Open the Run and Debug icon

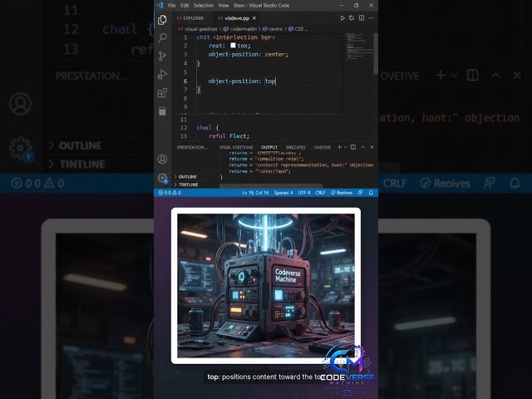point(162,74)
